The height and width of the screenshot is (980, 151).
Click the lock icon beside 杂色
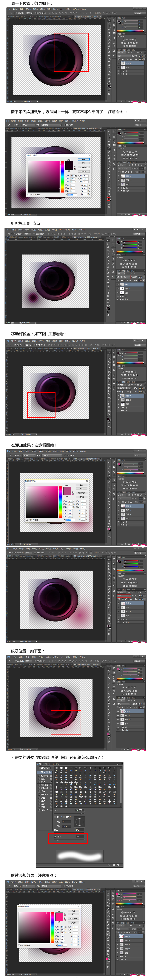51,798
